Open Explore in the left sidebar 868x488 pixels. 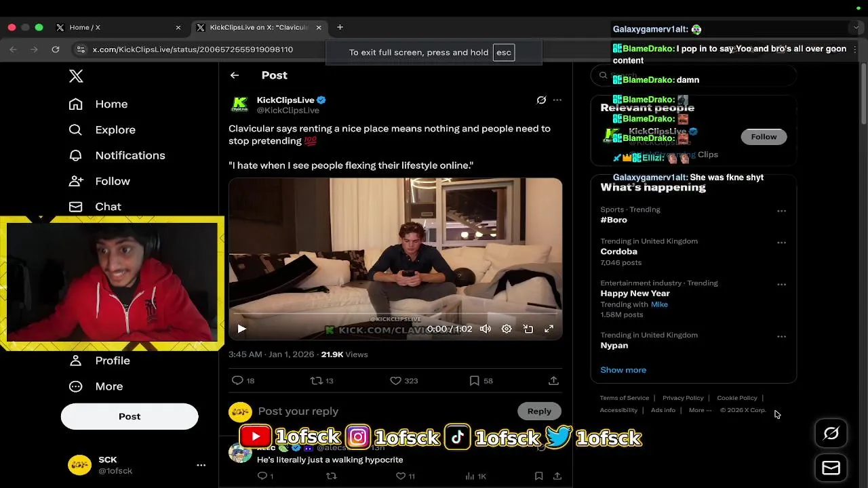[102, 129]
